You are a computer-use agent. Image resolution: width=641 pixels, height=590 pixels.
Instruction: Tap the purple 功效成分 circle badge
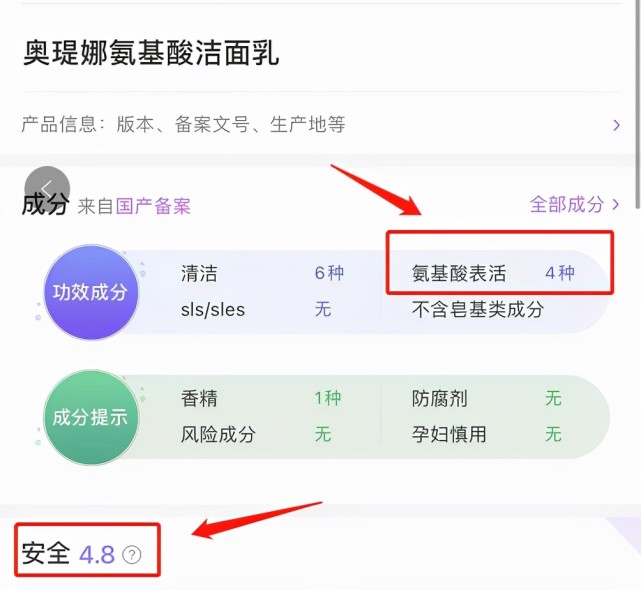click(91, 292)
